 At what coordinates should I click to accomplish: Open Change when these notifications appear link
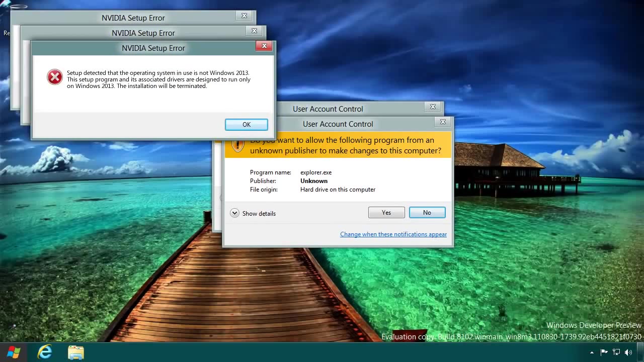point(393,234)
